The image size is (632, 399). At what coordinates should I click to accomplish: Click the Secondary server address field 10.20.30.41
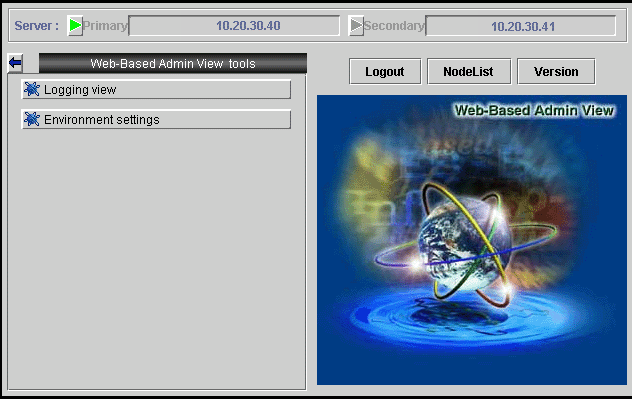pyautogui.click(x=521, y=26)
